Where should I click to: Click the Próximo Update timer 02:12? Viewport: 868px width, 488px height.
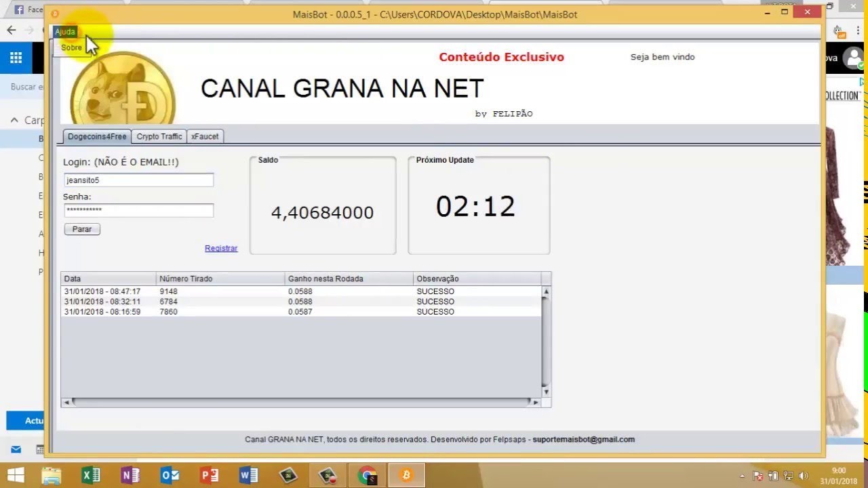click(x=475, y=207)
